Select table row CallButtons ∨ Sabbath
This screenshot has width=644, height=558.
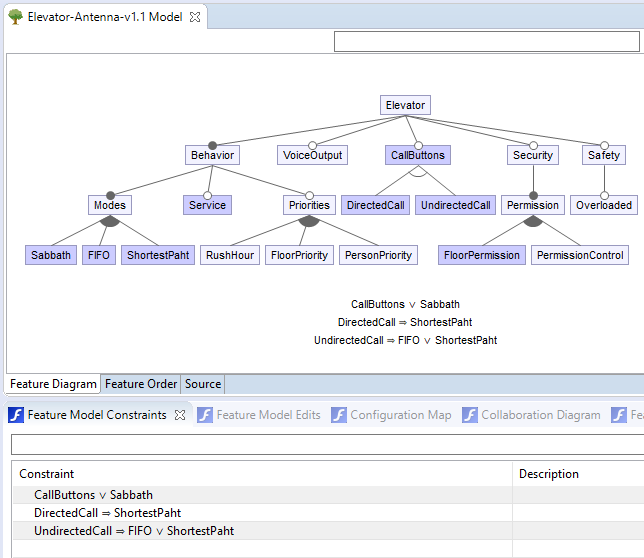pyautogui.click(x=263, y=495)
